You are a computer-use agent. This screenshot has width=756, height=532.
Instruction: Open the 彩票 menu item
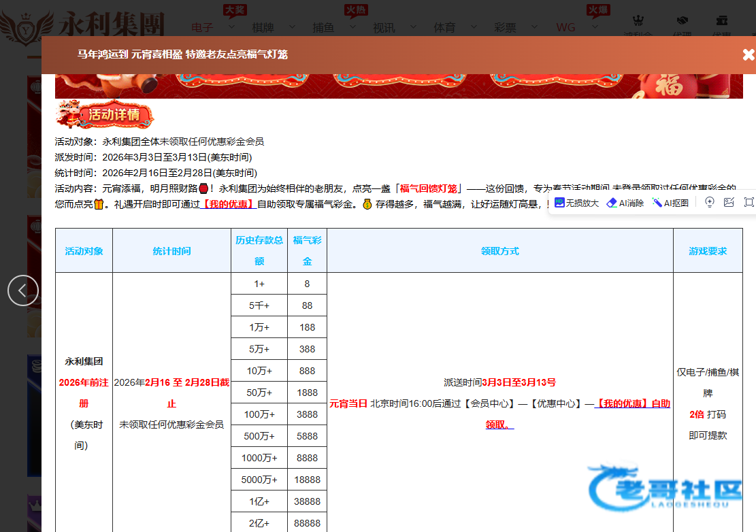click(505, 28)
